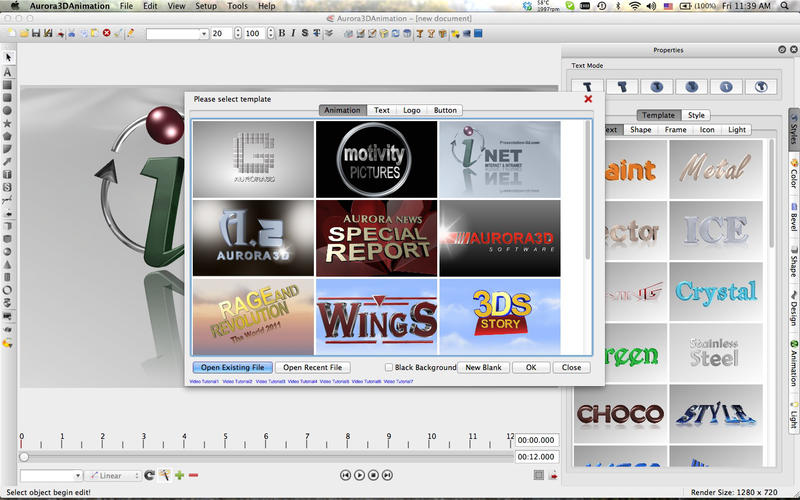The width and height of the screenshot is (800, 500).
Task: Select the arrow pointer tool
Action: [x=8, y=58]
